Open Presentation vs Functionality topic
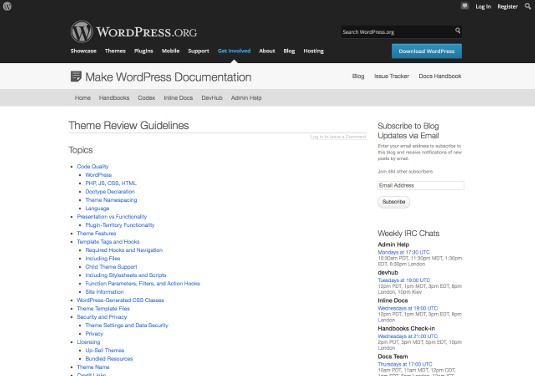The width and height of the screenshot is (535, 376). [x=112, y=217]
